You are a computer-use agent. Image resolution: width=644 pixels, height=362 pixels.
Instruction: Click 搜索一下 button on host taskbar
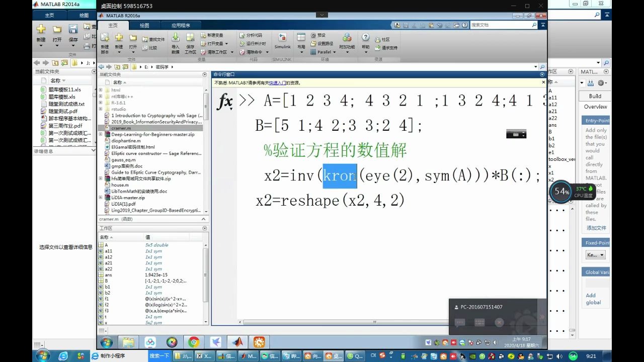(x=159, y=355)
